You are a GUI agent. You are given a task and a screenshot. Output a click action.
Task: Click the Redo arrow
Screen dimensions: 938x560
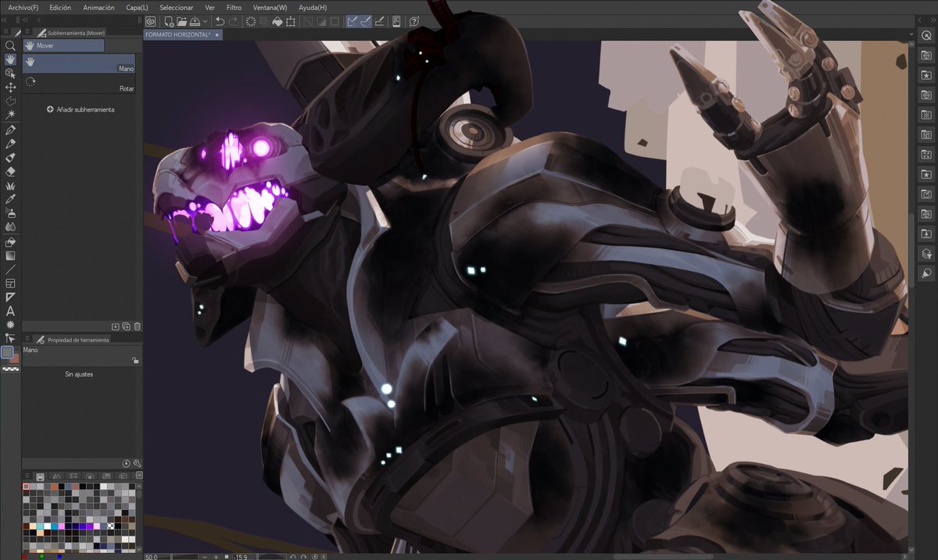tap(234, 22)
